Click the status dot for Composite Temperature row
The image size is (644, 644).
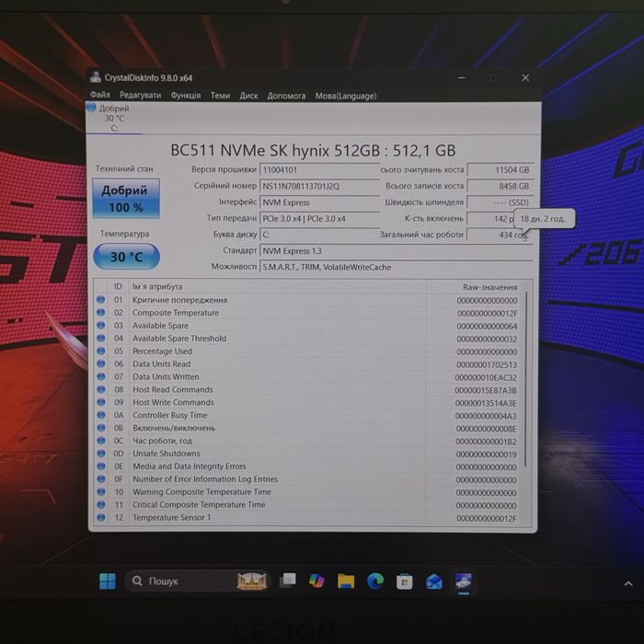[100, 313]
